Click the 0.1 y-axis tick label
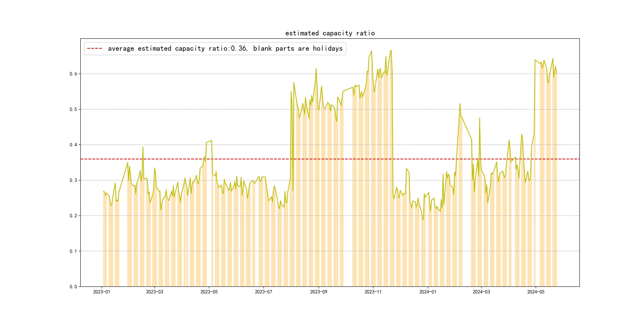The height and width of the screenshot is (322, 644). (73, 251)
